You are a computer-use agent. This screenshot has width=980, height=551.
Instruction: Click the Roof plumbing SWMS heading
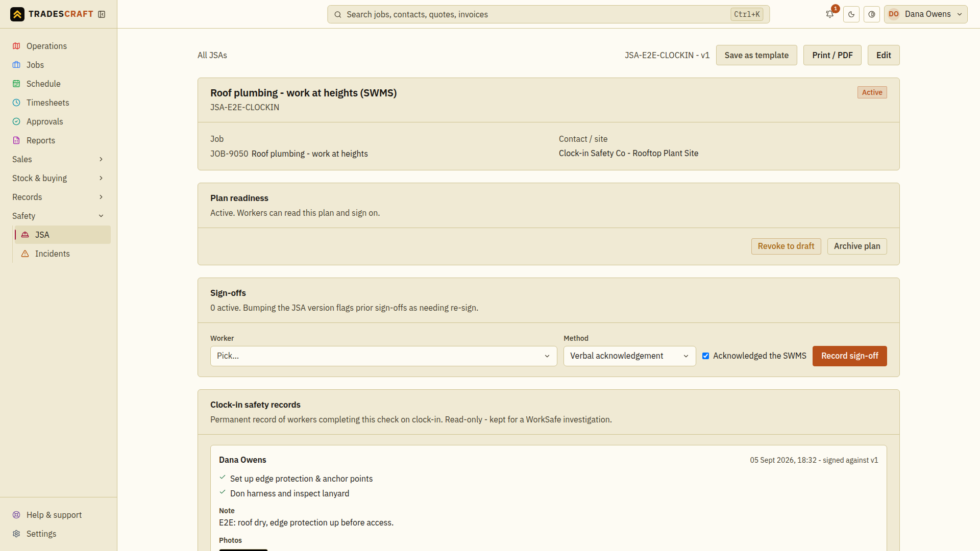pos(303,93)
